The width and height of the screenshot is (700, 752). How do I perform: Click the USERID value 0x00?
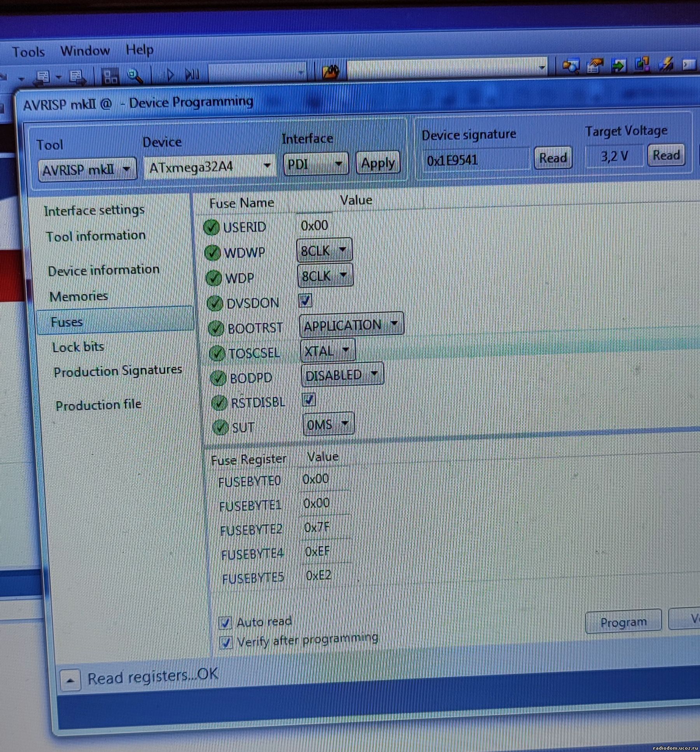click(x=314, y=225)
